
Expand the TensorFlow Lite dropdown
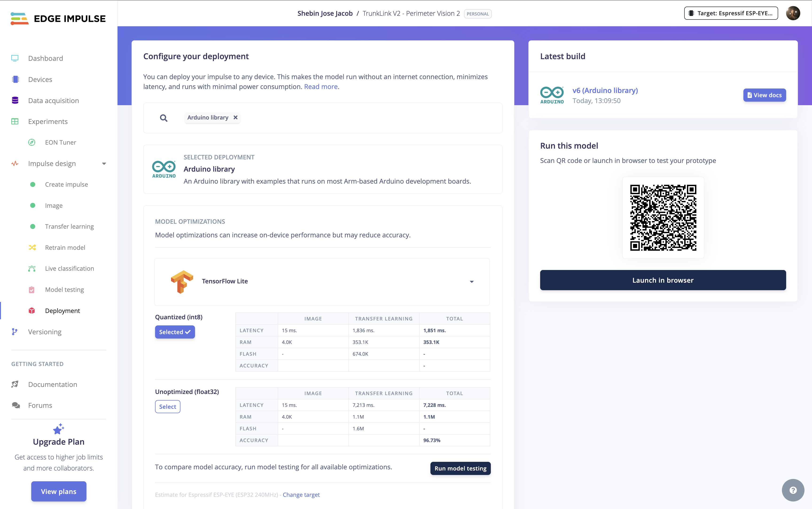pos(472,281)
